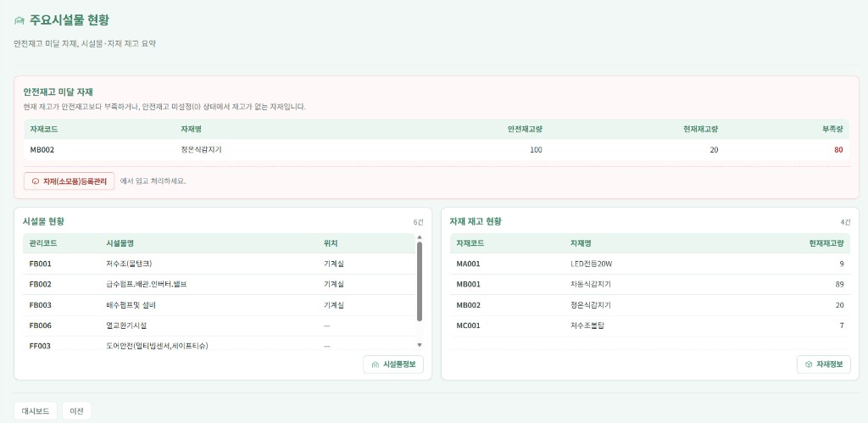The height and width of the screenshot is (423, 868).
Task: Select material row MC001
Action: pos(650,326)
